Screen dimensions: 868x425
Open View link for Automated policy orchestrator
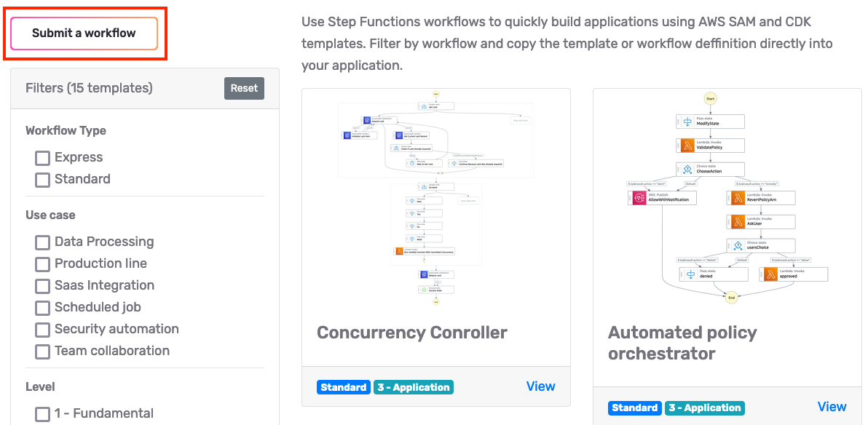pos(832,407)
